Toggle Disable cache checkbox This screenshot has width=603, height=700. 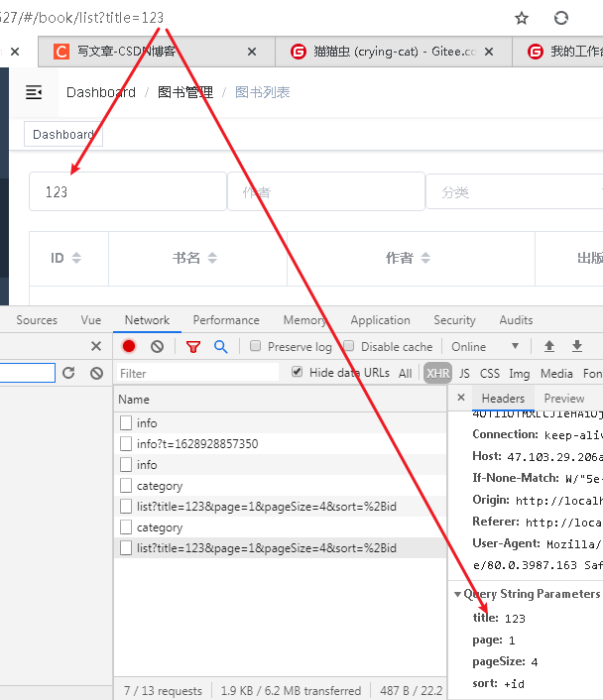tap(349, 346)
